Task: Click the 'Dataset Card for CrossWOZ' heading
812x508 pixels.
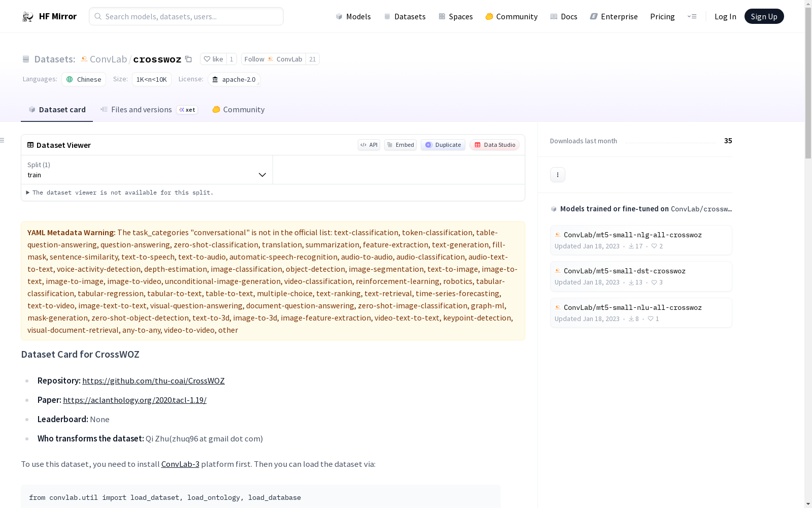Action: [80, 354]
